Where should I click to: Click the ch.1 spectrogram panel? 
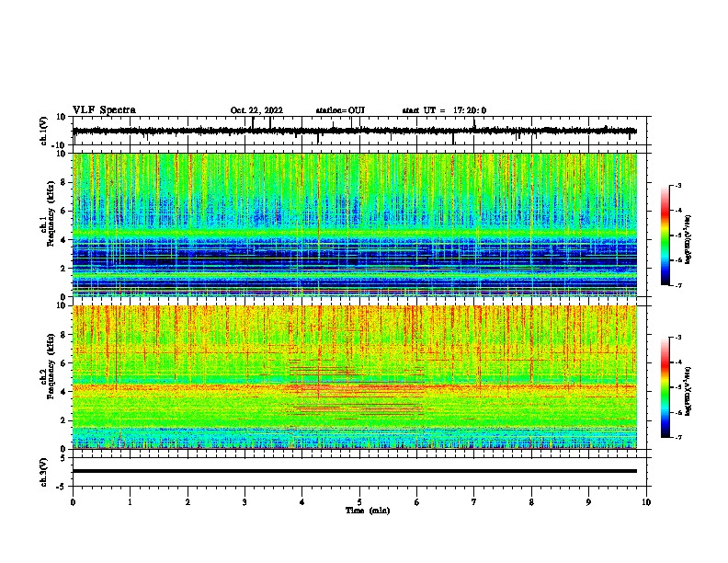(x=355, y=224)
